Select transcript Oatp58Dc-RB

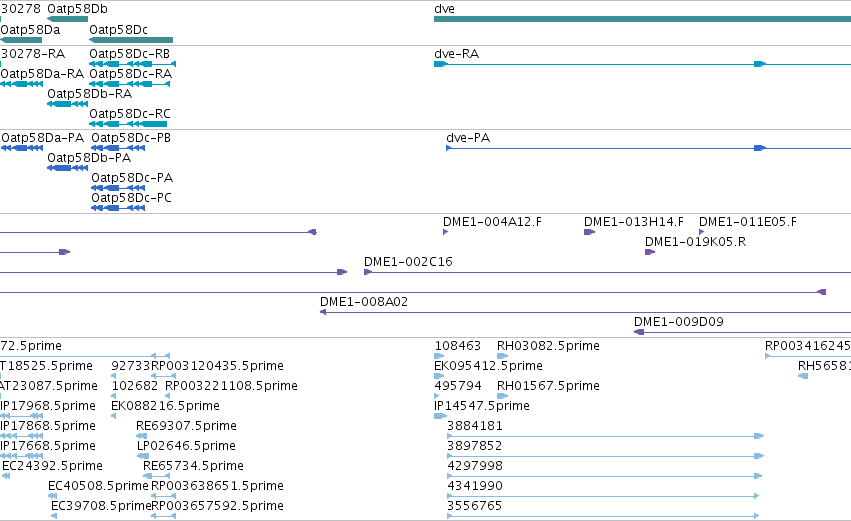pos(129,54)
